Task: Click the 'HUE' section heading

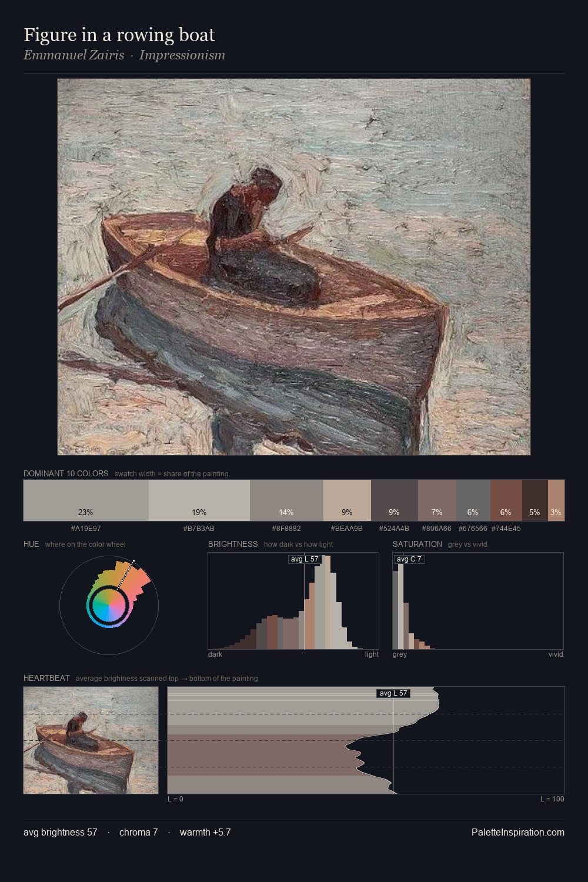Action: pyautogui.click(x=31, y=544)
